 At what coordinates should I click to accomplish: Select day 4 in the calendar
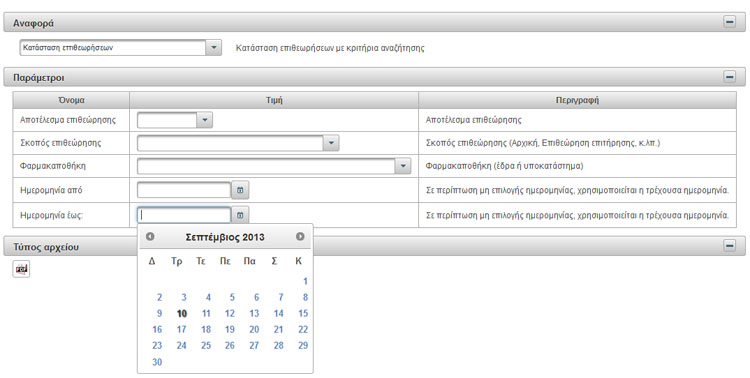tap(208, 297)
